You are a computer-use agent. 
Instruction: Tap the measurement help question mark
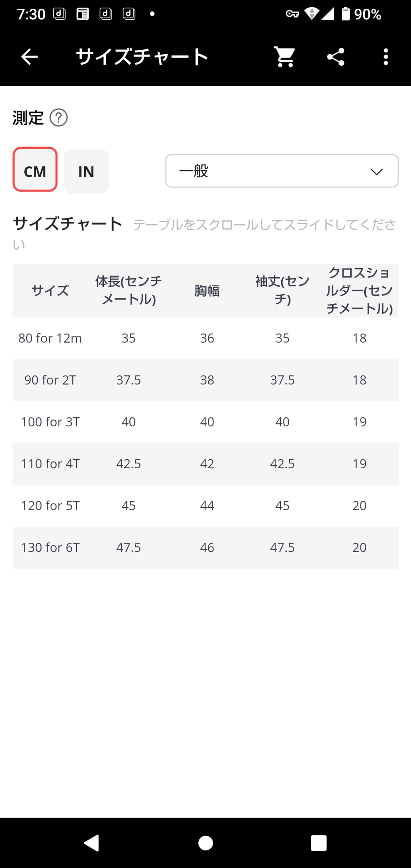point(59,118)
